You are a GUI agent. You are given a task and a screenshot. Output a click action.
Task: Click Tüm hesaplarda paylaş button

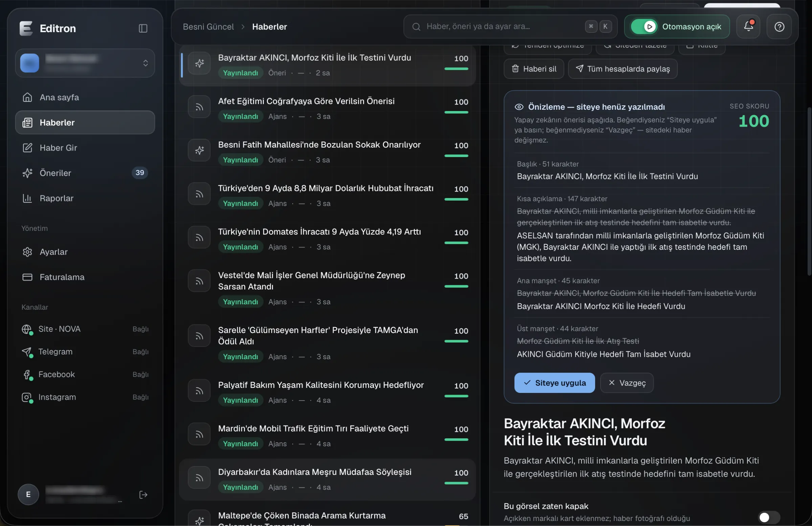click(623, 69)
